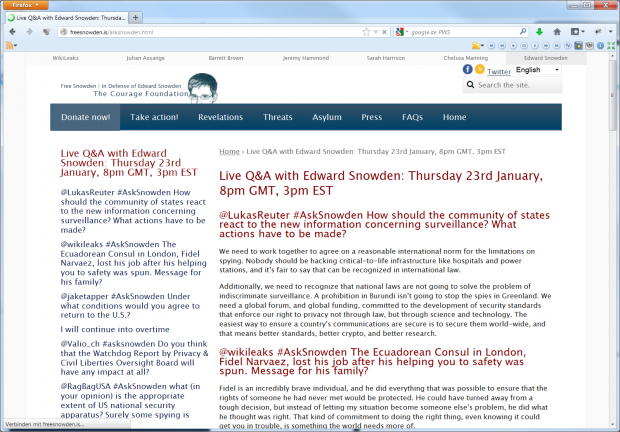Viewport: 620px width, 432px height.
Task: Click the fast-forward media control icon
Action: pos(546,45)
